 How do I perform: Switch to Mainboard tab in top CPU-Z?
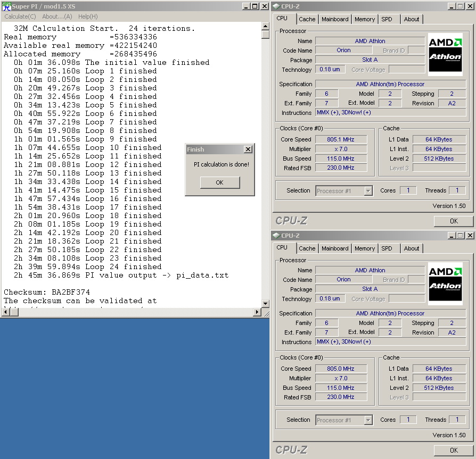pos(335,19)
